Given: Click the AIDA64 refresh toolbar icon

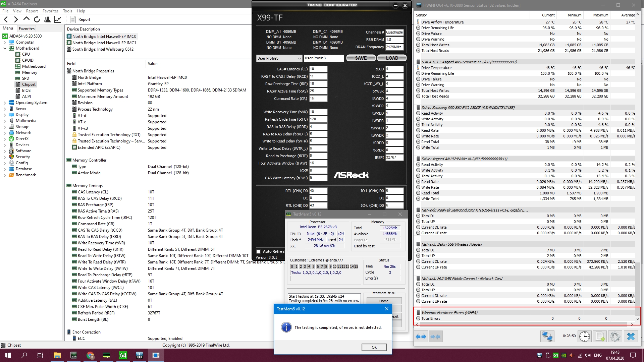Looking at the screenshot, I should (37, 19).
